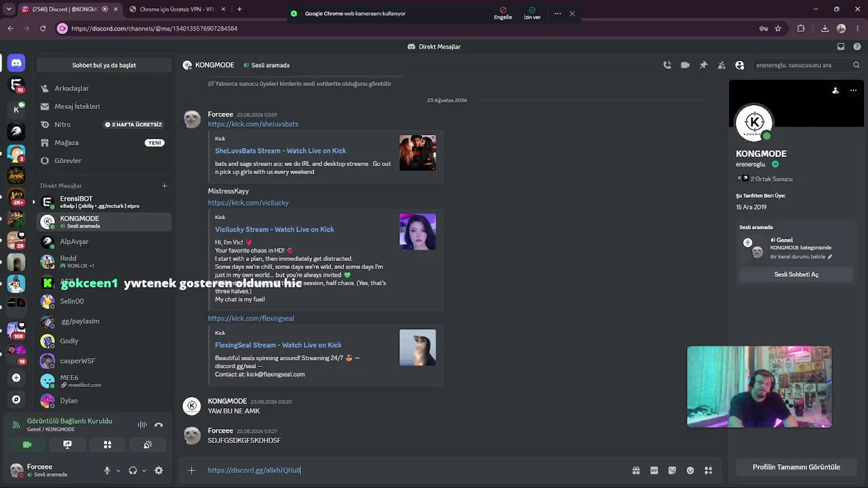This screenshot has height=488, width=868.
Task: Click Sohbet bul ya da başlat
Action: tap(104, 65)
